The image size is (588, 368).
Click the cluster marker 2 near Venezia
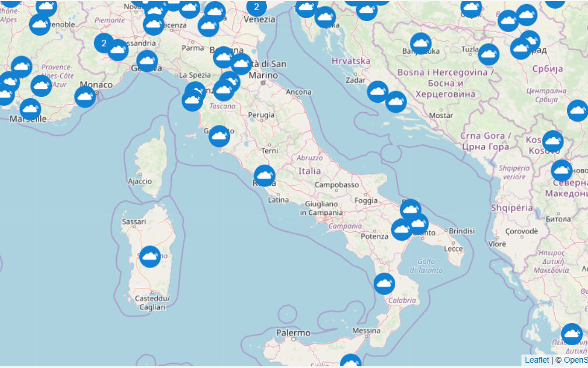(256, 7)
